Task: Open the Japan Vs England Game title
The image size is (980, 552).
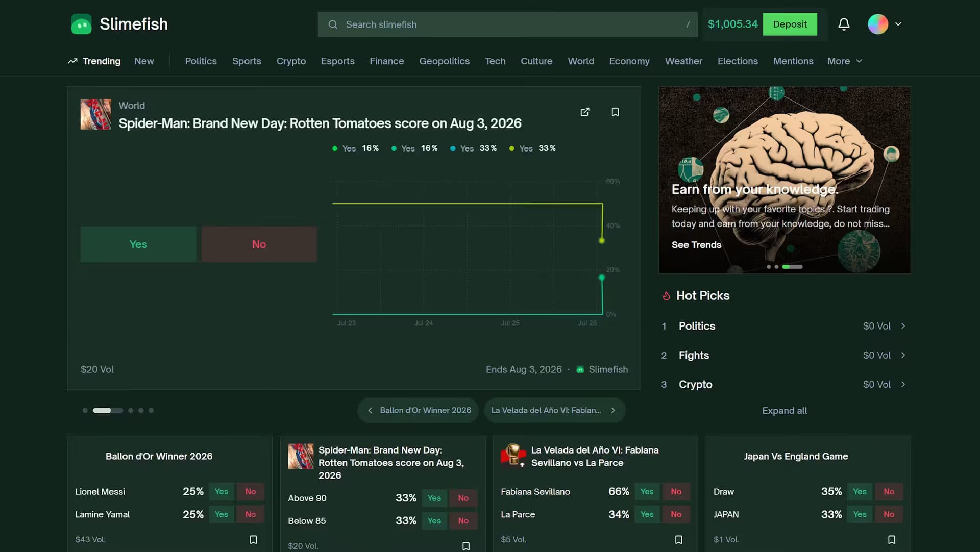Action: click(796, 456)
